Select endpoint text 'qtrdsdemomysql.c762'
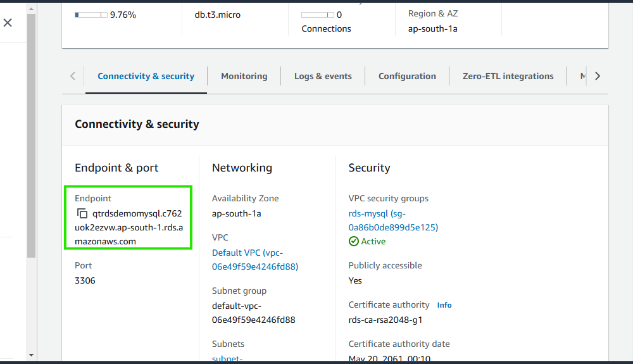 [137, 213]
